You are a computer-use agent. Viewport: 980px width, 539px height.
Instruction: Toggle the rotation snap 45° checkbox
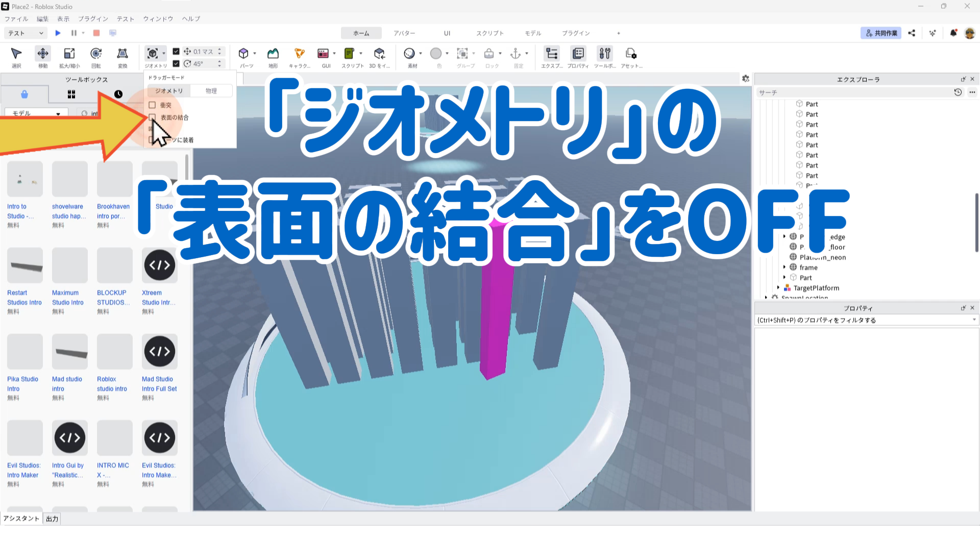[176, 64]
